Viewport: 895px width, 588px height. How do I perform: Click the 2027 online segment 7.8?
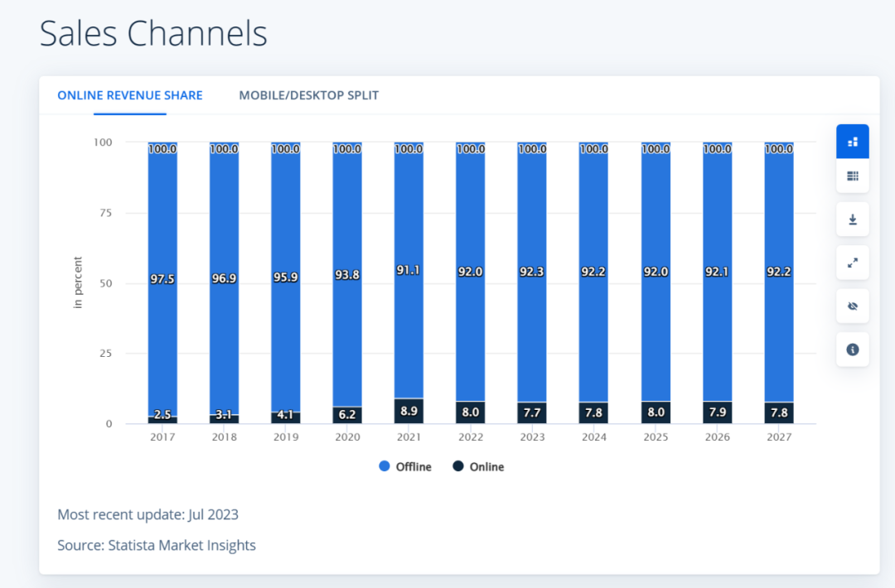tap(778, 412)
